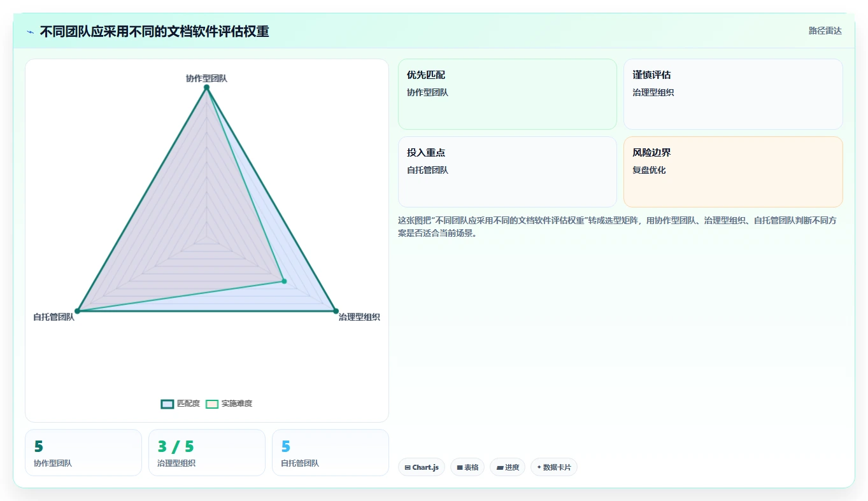Toggle the 实施难度 legend item
This screenshot has width=868, height=501.
coord(229,404)
